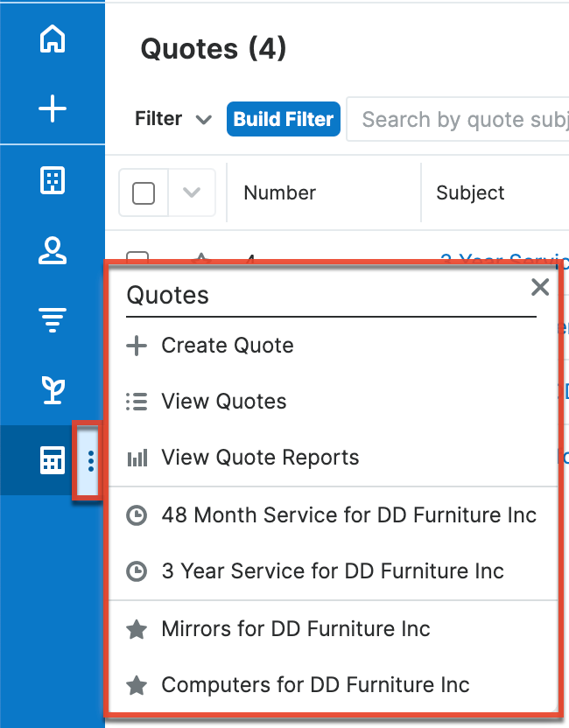Click the plus quick create icon

coord(53,108)
